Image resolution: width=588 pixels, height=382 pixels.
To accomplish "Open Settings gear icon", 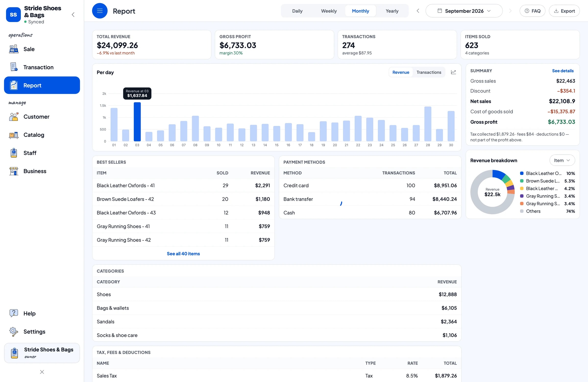I will pos(14,332).
